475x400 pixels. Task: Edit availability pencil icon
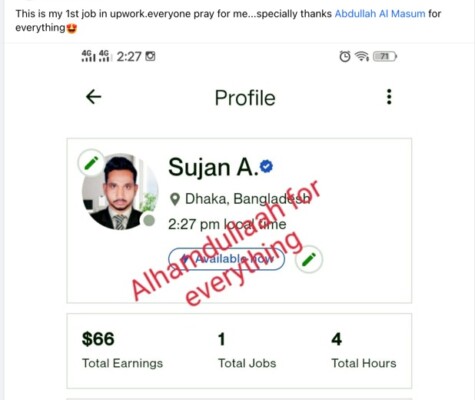pos(309,260)
